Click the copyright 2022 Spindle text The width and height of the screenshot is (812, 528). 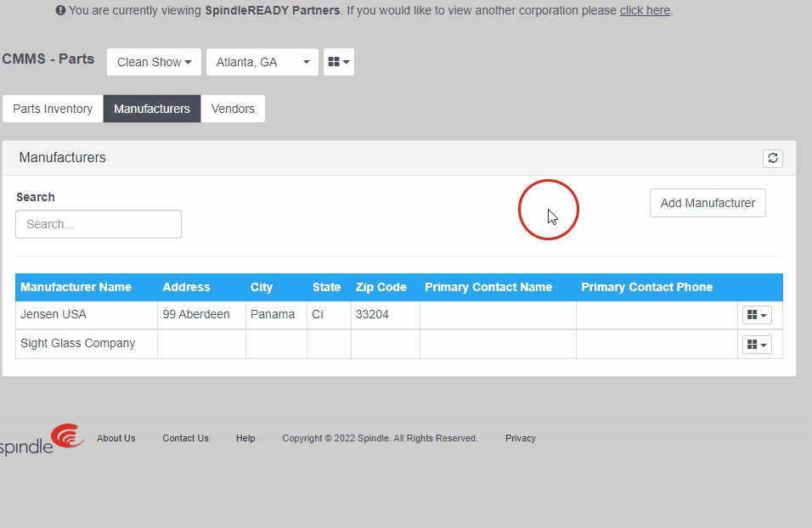pyautogui.click(x=381, y=439)
